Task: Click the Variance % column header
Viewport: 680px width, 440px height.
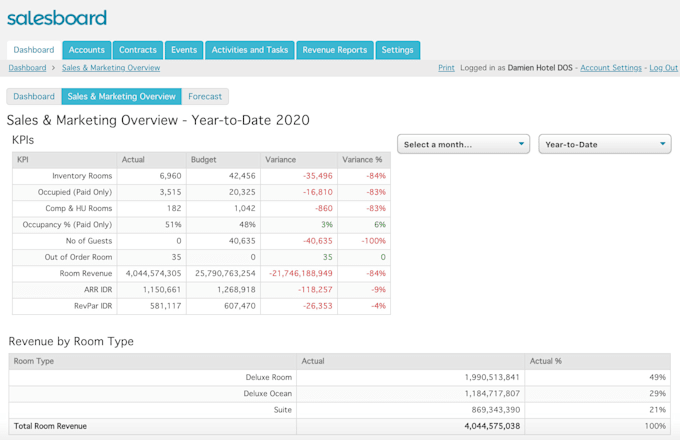Action: 362,159
